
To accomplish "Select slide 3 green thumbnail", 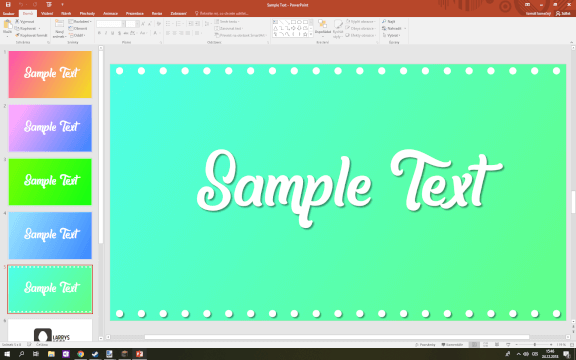I will click(x=50, y=182).
